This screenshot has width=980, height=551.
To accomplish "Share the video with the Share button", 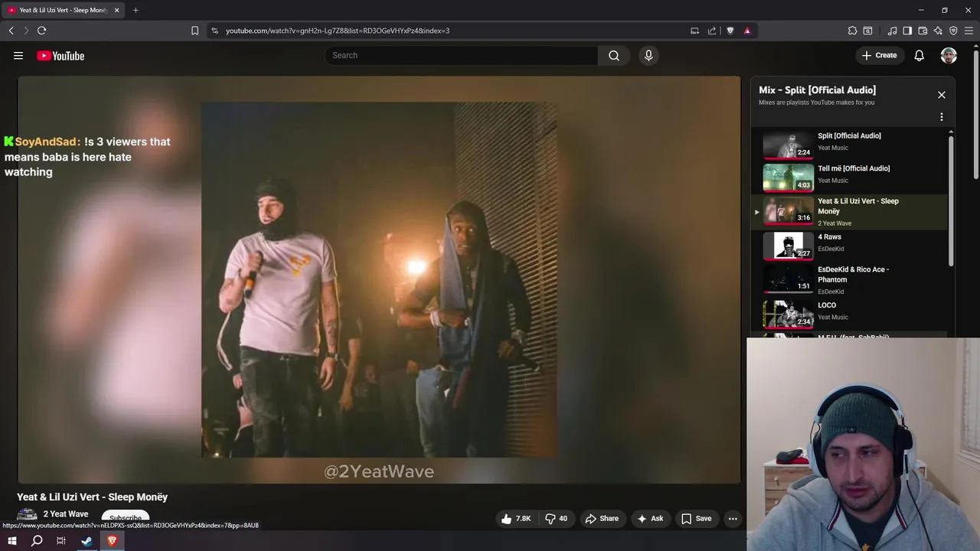I will click(602, 519).
